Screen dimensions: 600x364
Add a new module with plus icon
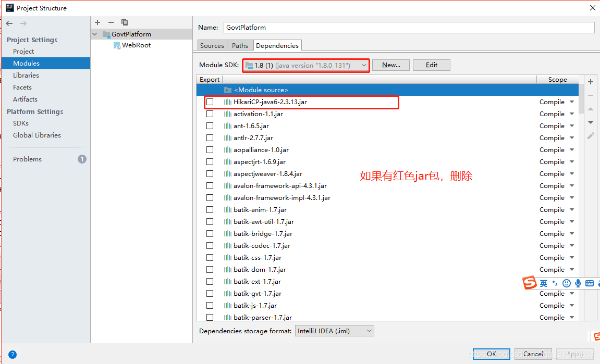(x=97, y=22)
